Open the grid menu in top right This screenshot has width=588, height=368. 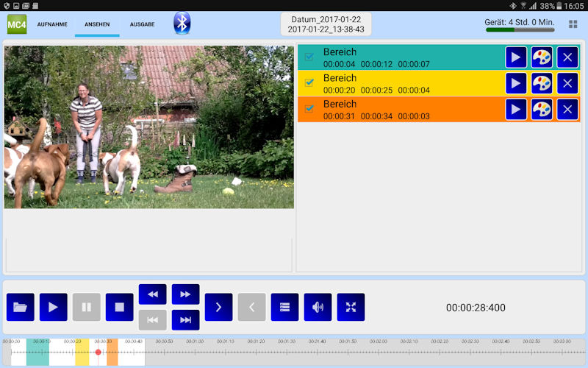573,24
